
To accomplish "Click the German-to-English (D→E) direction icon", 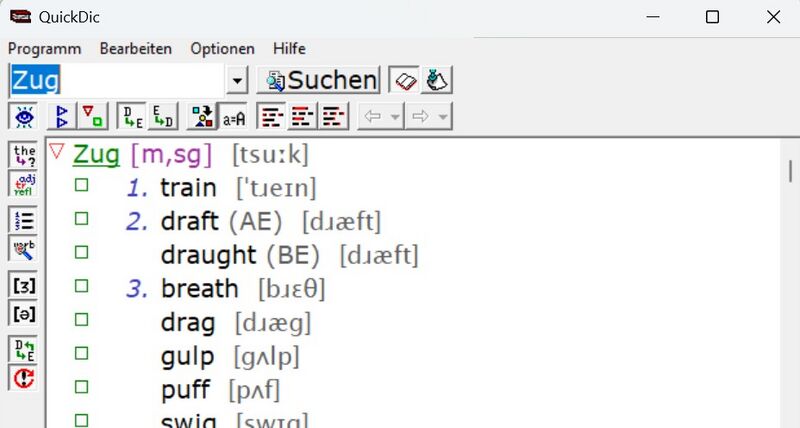I will click(132, 117).
